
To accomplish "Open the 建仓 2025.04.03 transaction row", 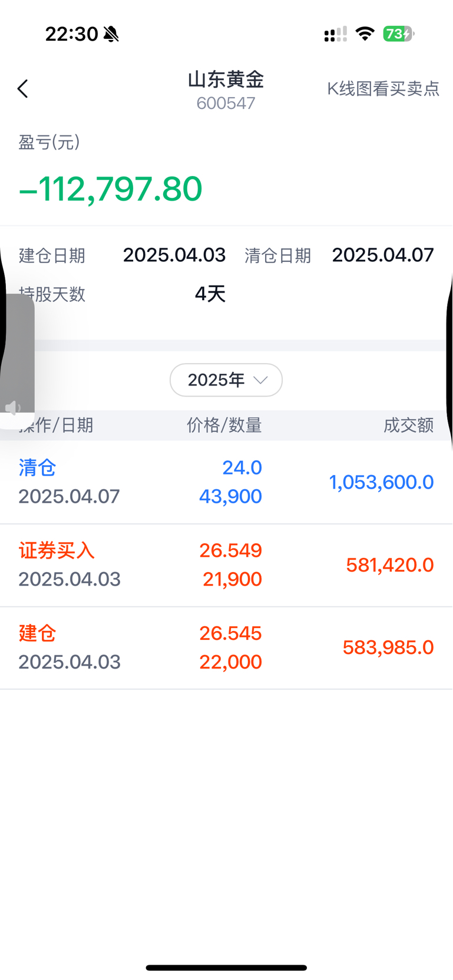I will click(x=226, y=647).
